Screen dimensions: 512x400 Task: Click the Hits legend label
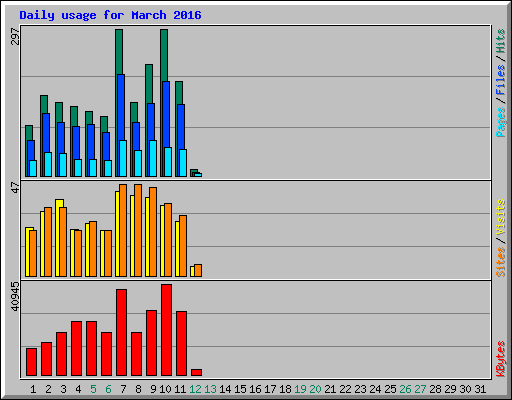pos(501,41)
